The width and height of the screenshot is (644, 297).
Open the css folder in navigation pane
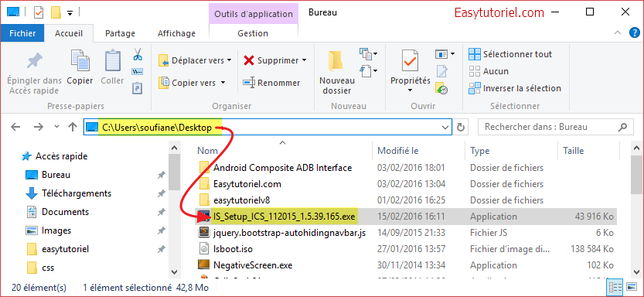pyautogui.click(x=40, y=268)
